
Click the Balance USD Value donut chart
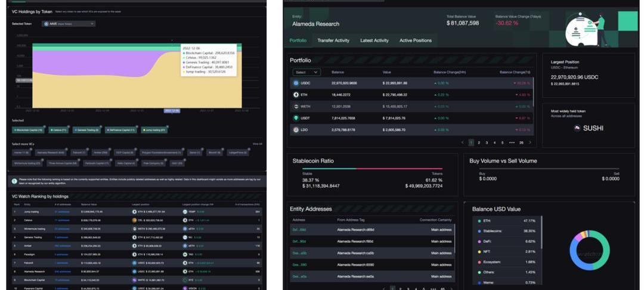(589, 250)
